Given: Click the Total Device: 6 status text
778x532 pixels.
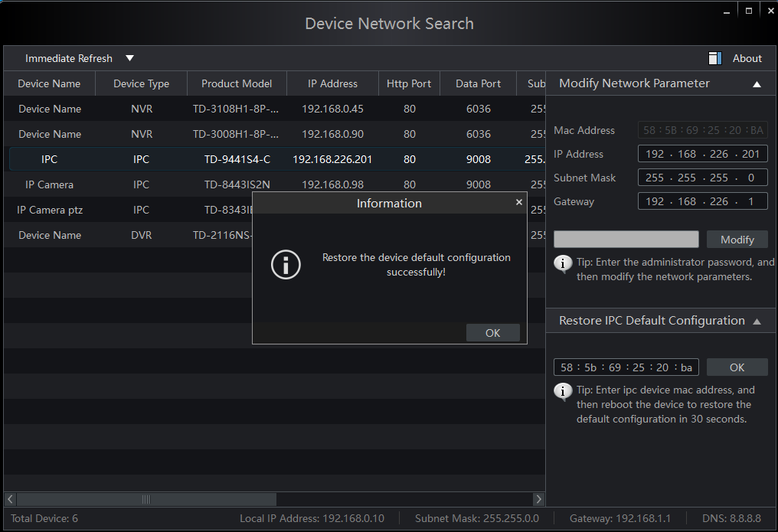Looking at the screenshot, I should (x=44, y=519).
